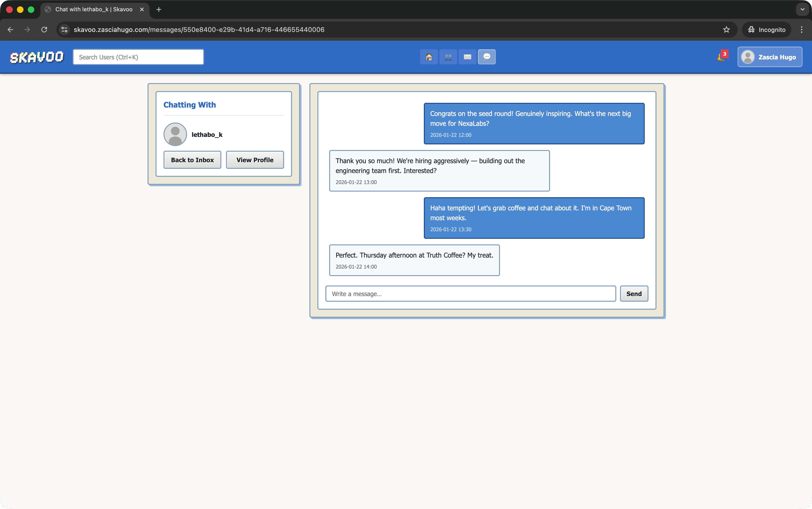
Task: Focus the Write a message field
Action: pyautogui.click(x=471, y=293)
